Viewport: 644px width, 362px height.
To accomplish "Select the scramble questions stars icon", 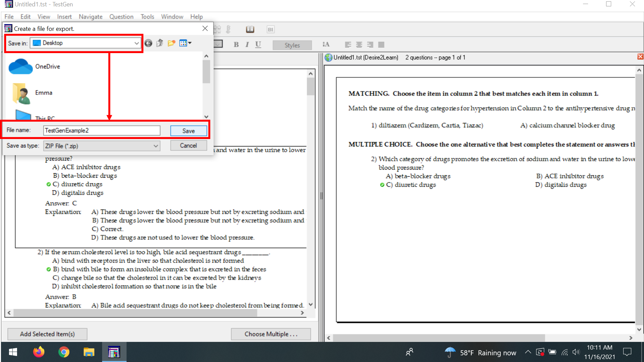I will pos(216,29).
